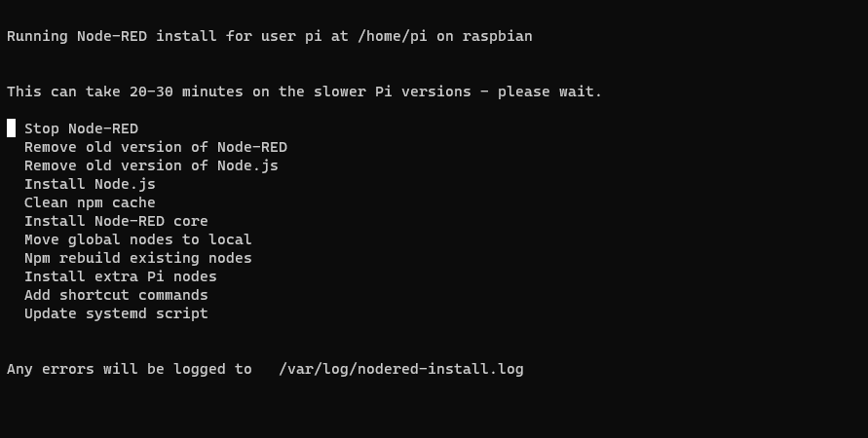
Task: Click the "Any errors will be logged to" text
Action: coord(130,369)
